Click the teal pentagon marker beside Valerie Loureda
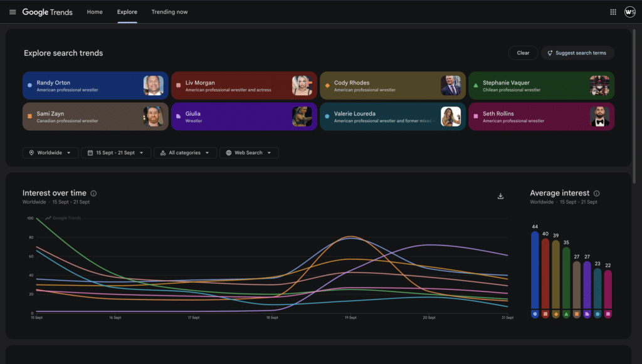This screenshot has height=364, width=642. click(x=327, y=117)
